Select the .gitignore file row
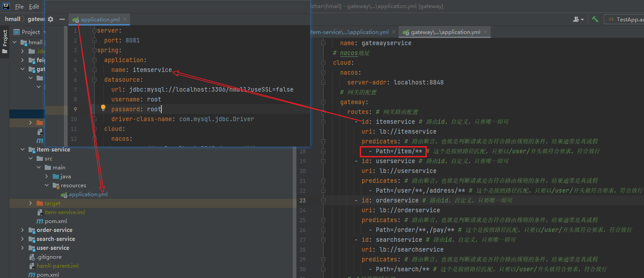 point(49,257)
